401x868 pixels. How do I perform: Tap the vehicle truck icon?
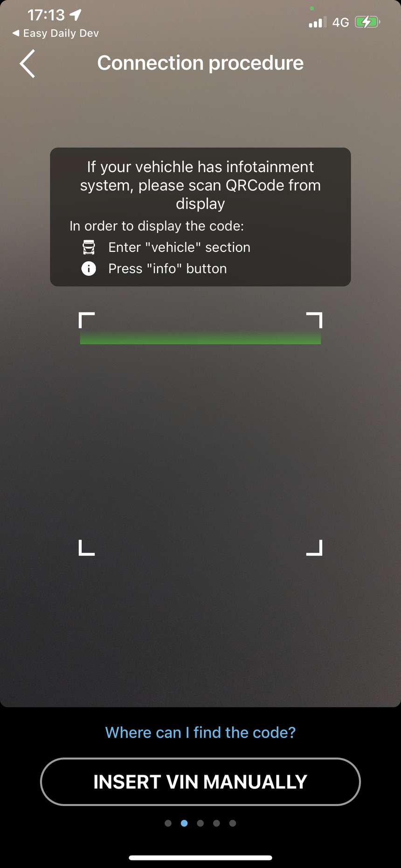point(89,247)
